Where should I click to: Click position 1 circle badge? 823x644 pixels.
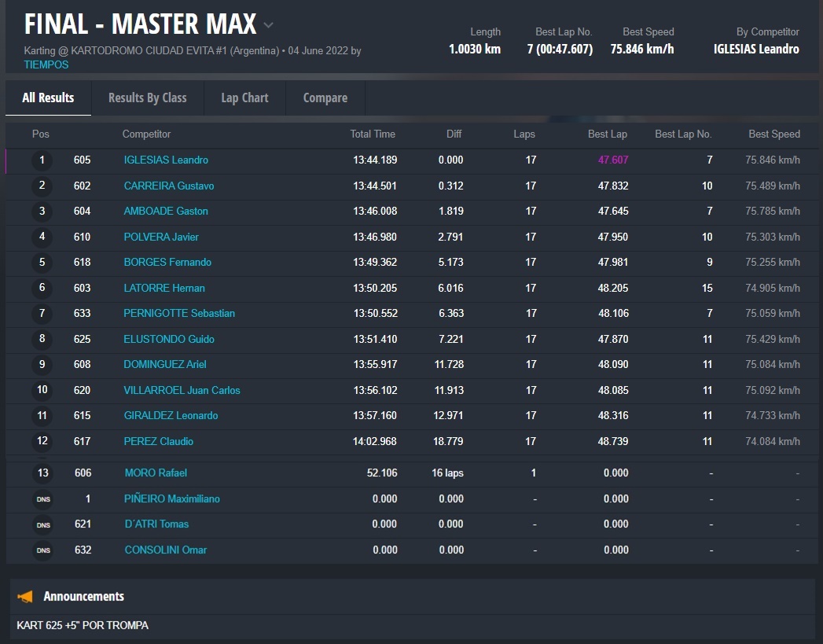42,160
